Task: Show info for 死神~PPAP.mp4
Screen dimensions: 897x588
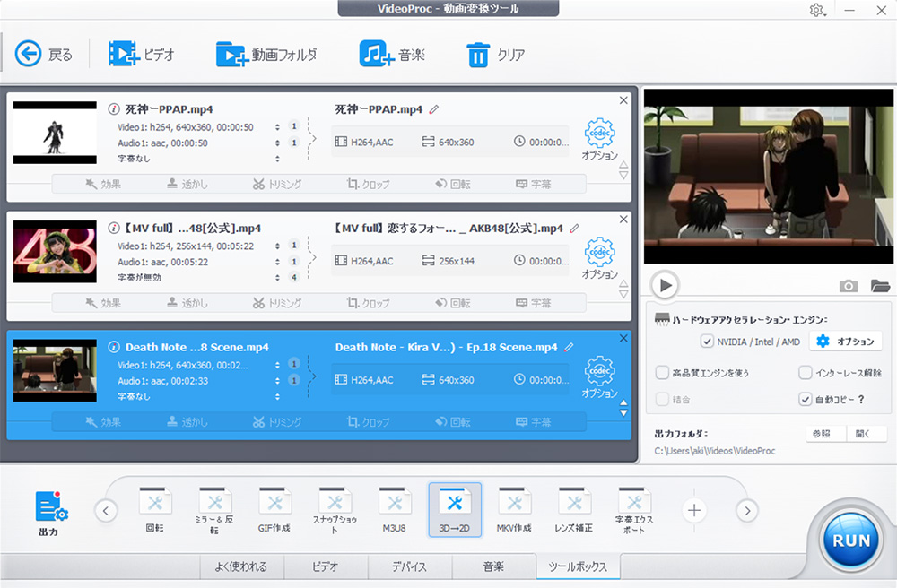Action: 114,108
